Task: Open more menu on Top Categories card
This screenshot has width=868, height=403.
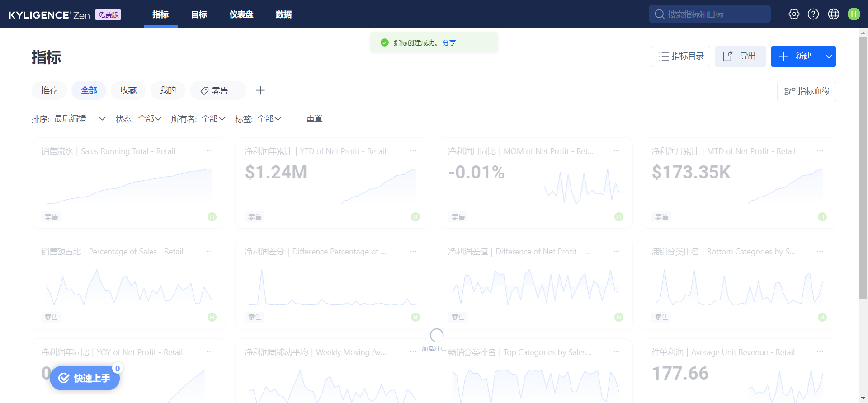Action: click(x=617, y=352)
